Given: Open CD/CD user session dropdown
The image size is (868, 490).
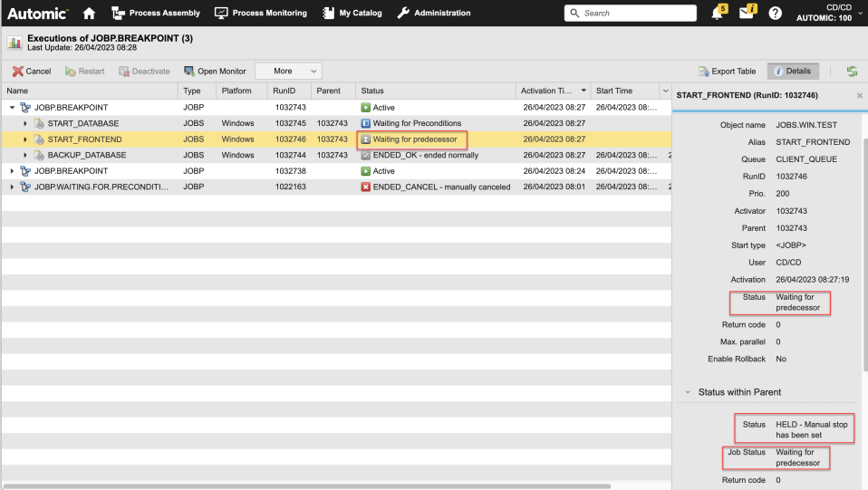Looking at the screenshot, I should [828, 13].
